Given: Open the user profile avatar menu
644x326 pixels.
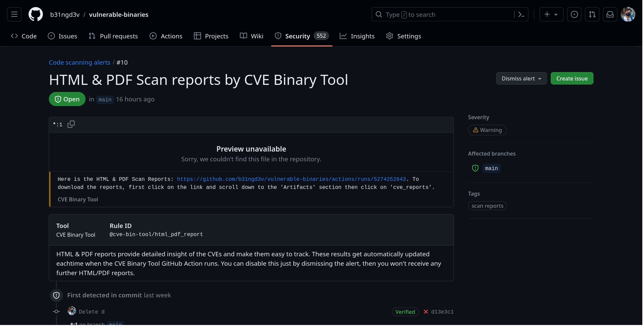Looking at the screenshot, I should (628, 14).
